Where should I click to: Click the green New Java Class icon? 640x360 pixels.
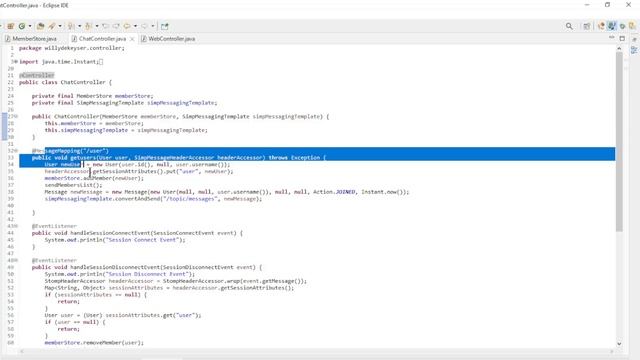(x=22, y=26)
